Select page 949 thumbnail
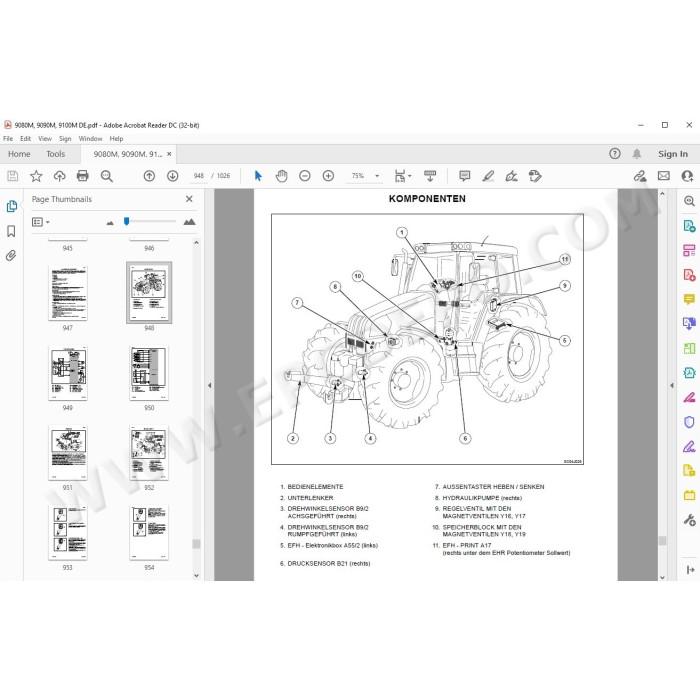The image size is (700, 700). point(68,373)
